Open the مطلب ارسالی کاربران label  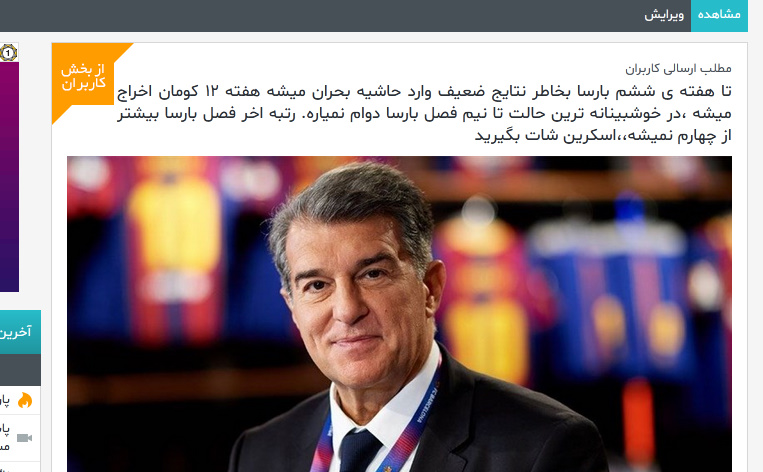[678, 68]
